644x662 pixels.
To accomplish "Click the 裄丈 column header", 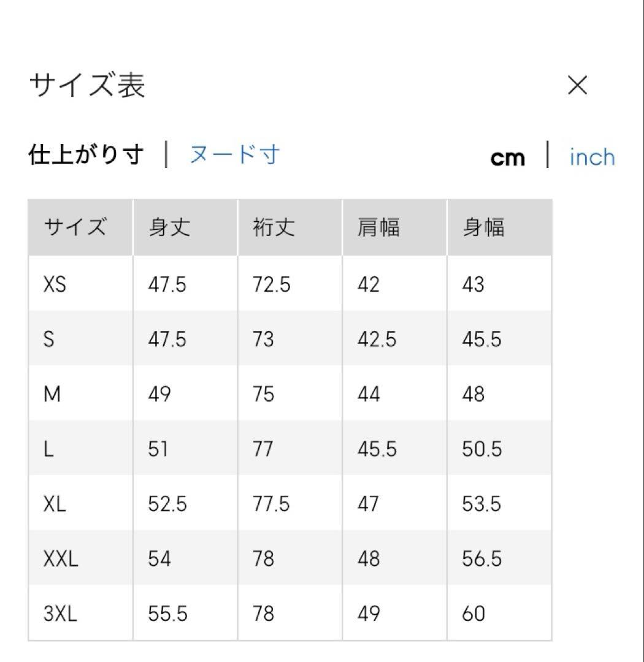I will 274,227.
